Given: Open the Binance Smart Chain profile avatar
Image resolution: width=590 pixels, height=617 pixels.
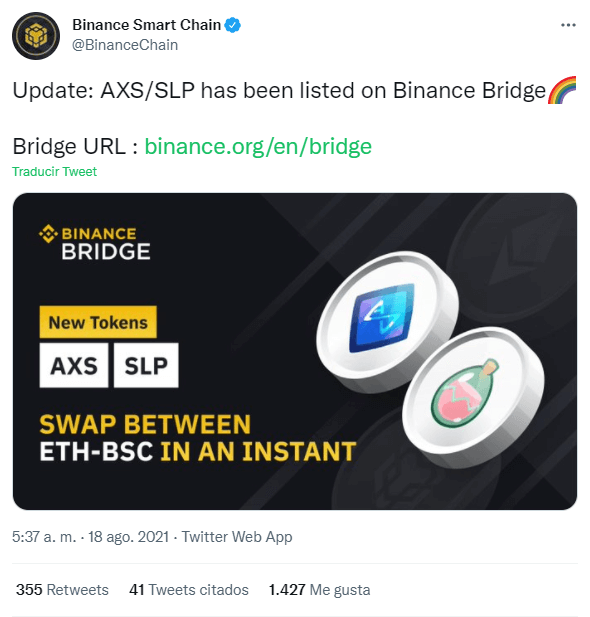Looking at the screenshot, I should [36, 36].
